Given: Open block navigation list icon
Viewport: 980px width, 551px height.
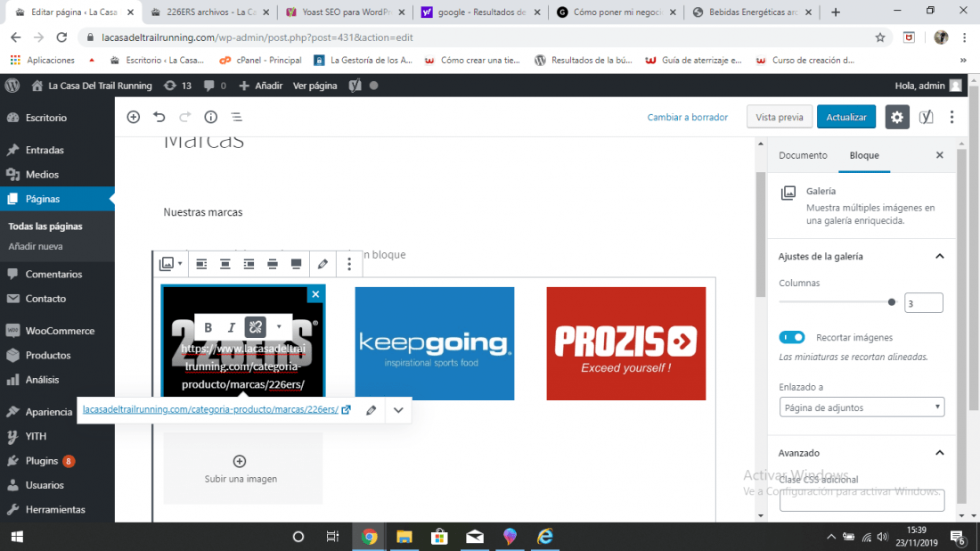Looking at the screenshot, I should click(236, 117).
